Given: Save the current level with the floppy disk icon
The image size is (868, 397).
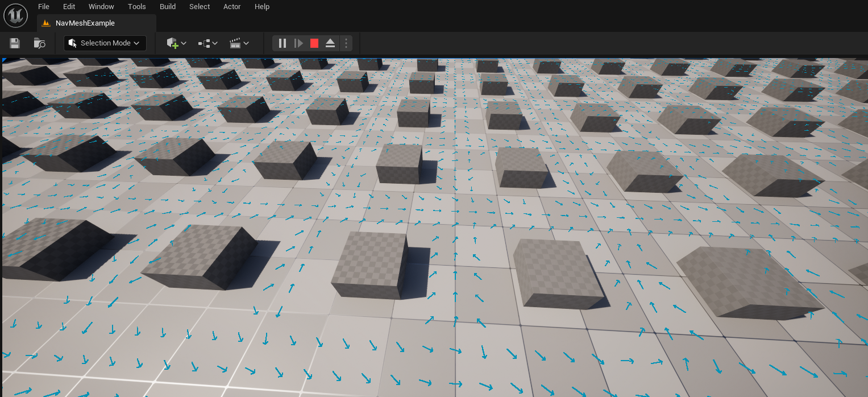Looking at the screenshot, I should point(15,43).
